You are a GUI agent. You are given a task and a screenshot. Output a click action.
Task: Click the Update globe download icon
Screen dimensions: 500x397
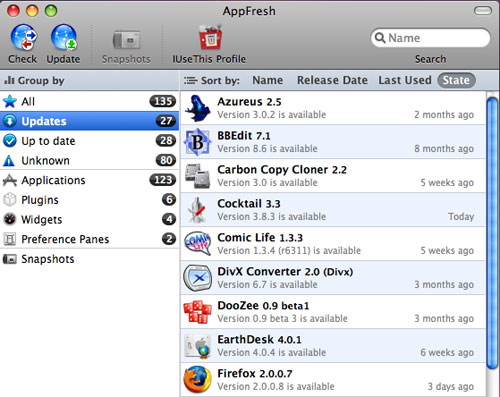(x=64, y=37)
